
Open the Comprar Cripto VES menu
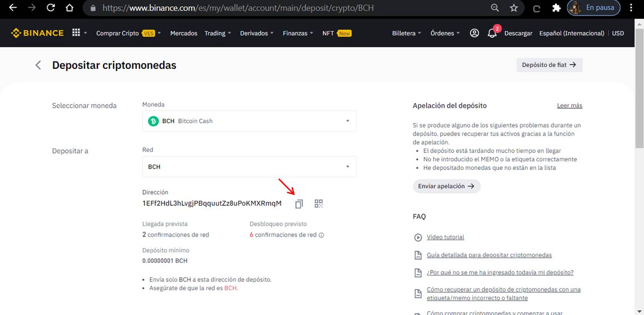[x=129, y=33]
